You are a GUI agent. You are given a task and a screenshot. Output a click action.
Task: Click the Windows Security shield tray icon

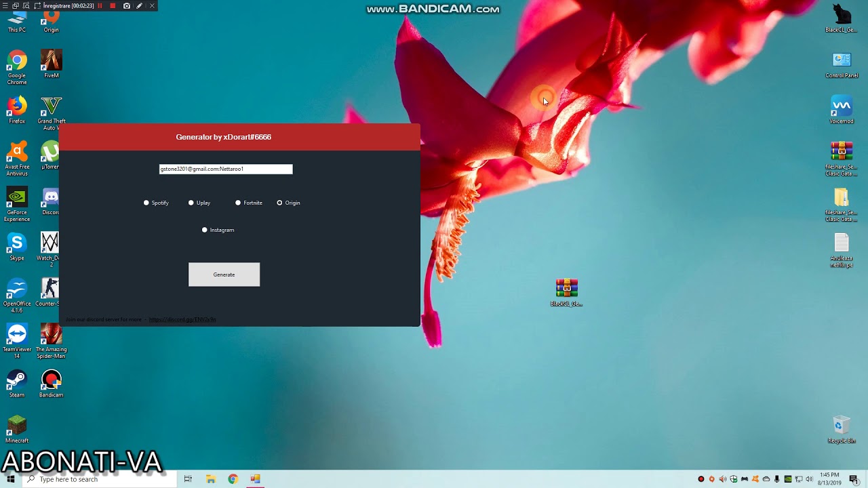tap(734, 479)
